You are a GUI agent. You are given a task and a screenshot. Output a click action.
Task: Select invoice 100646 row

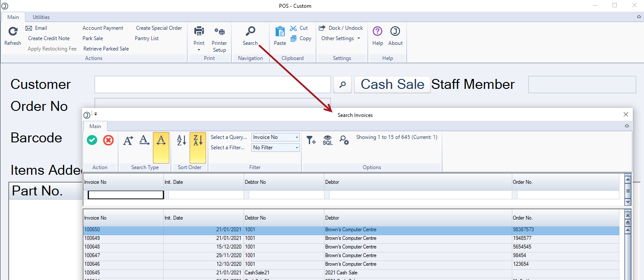(351, 264)
